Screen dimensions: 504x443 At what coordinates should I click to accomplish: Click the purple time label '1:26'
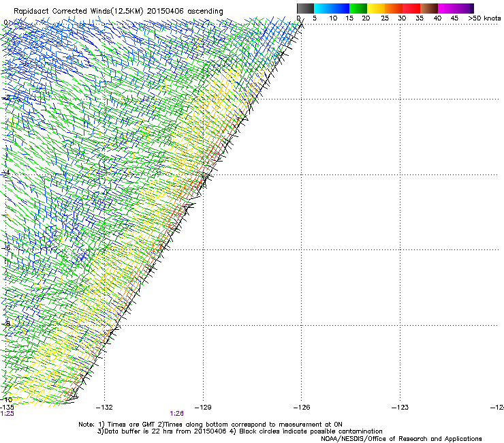(177, 414)
